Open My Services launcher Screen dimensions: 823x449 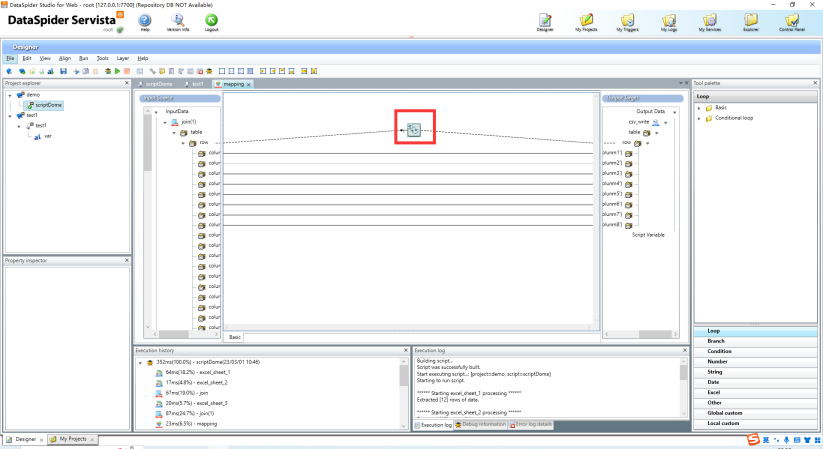click(x=710, y=20)
